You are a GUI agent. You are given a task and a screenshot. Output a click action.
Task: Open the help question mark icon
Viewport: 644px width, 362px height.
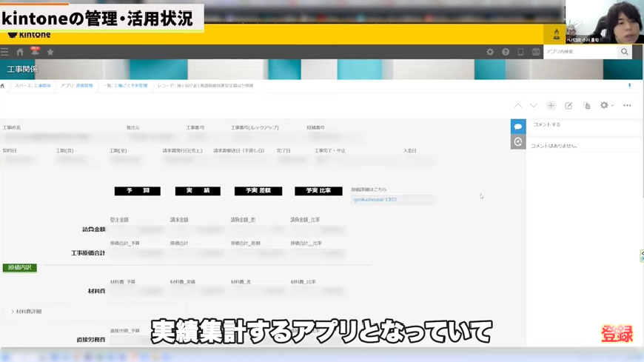point(506,52)
